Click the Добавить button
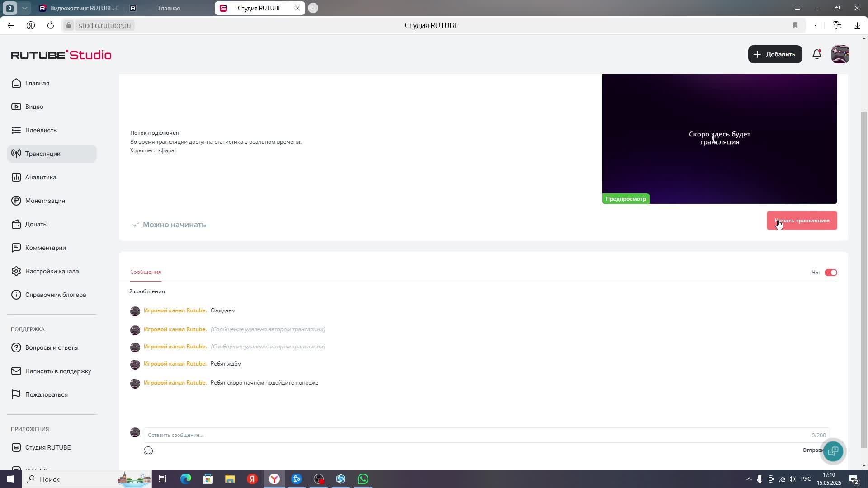Image resolution: width=868 pixels, height=488 pixels. [775, 54]
